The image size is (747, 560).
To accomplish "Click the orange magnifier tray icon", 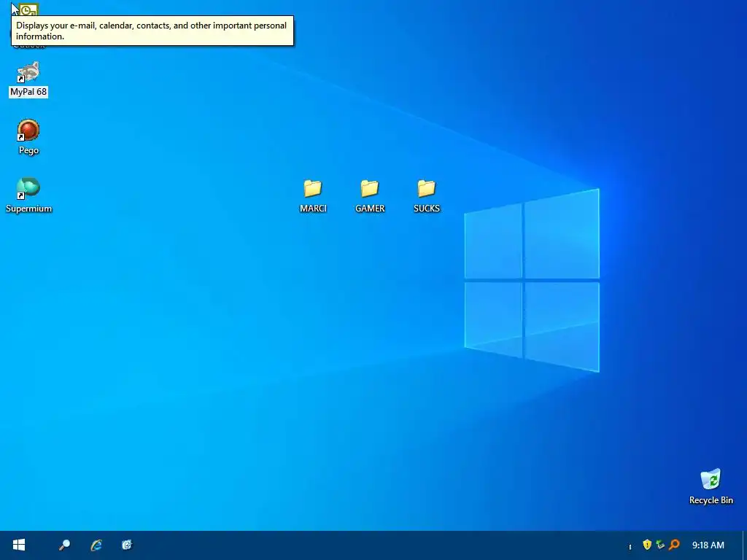I will (674, 545).
